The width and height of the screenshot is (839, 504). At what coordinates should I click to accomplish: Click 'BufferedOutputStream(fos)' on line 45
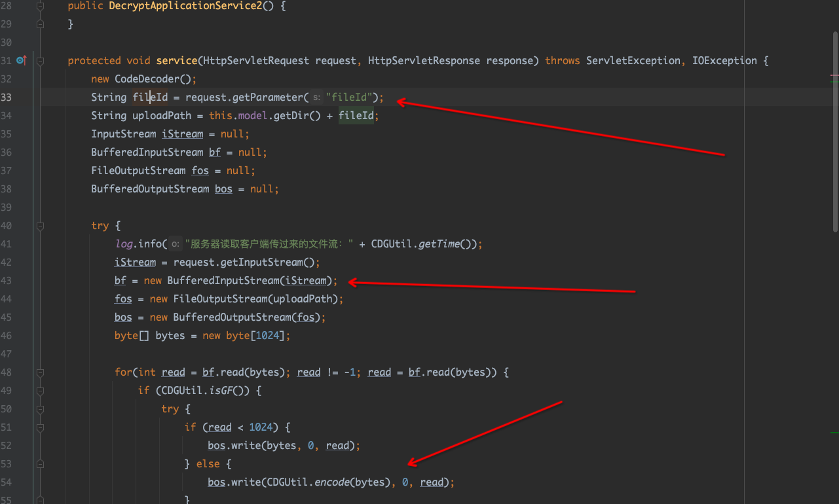pyautogui.click(x=247, y=317)
